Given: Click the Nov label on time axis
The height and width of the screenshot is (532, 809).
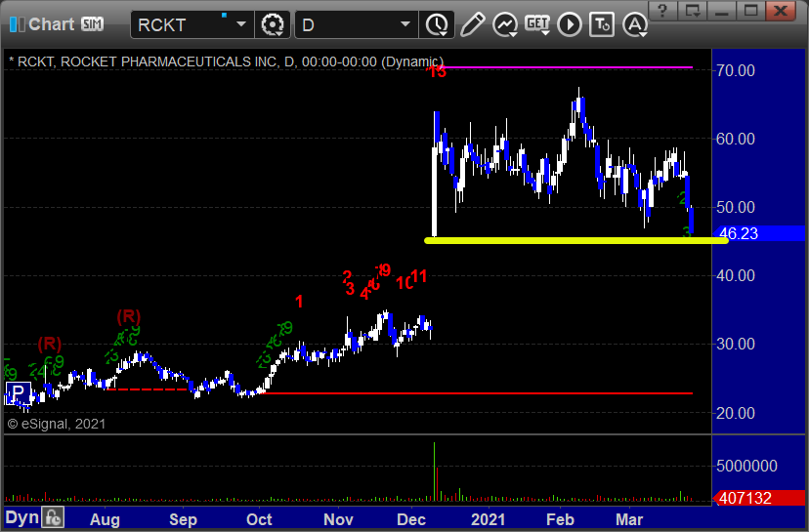Looking at the screenshot, I should click(x=338, y=519).
